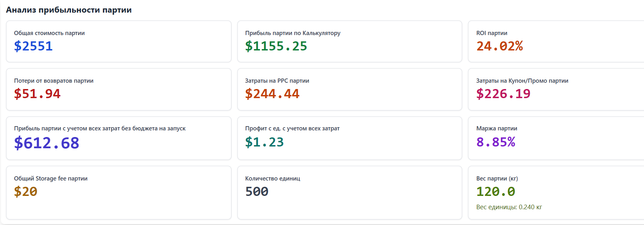Click the $51.94 return losses value
Image resolution: width=644 pixels, height=225 pixels.
37,94
